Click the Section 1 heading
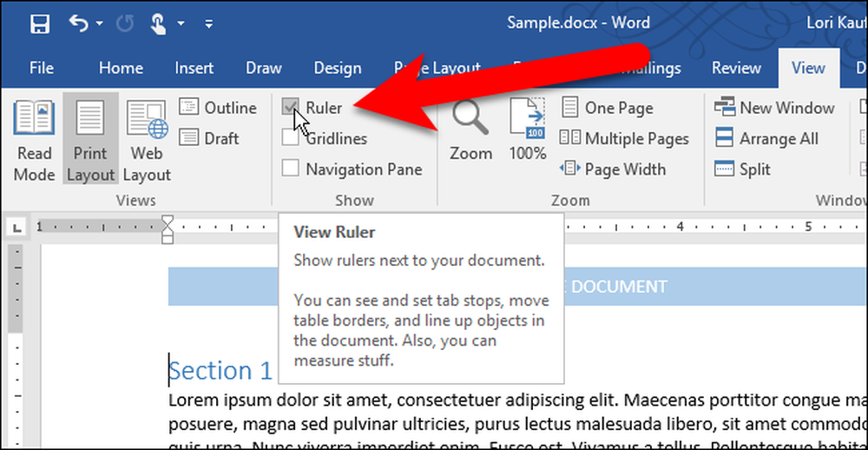This screenshot has height=450, width=868. 220,370
